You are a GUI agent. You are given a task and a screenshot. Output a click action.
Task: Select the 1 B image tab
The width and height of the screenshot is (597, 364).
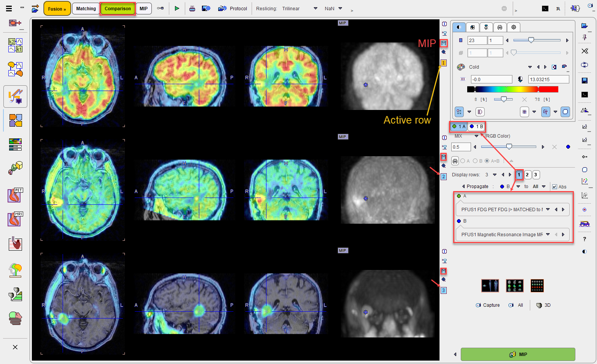coord(476,127)
